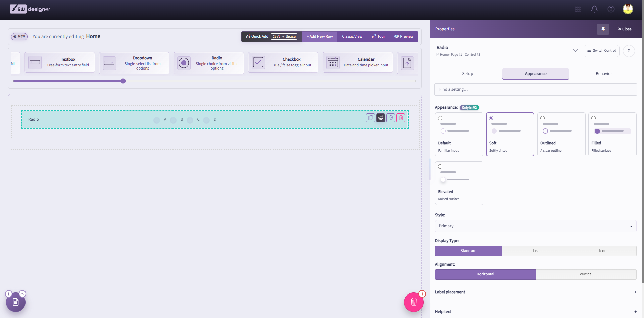
Task: Click Add New Row
Action: click(319, 37)
